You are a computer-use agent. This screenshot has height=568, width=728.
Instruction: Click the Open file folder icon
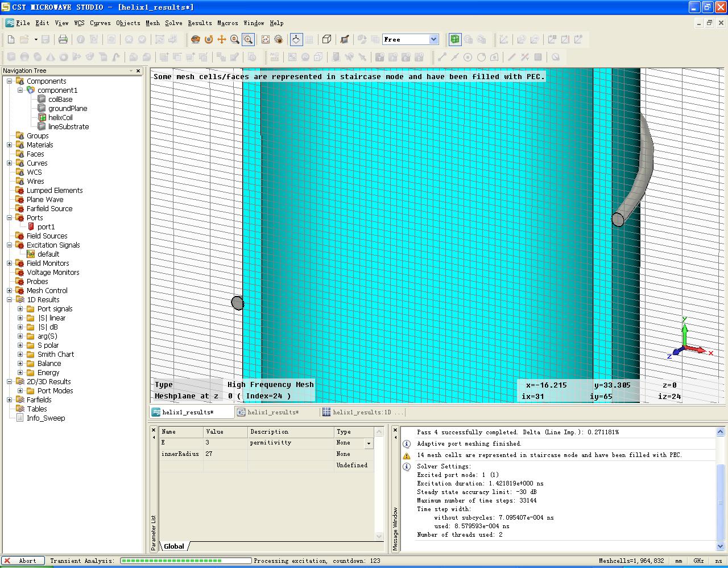[24, 39]
